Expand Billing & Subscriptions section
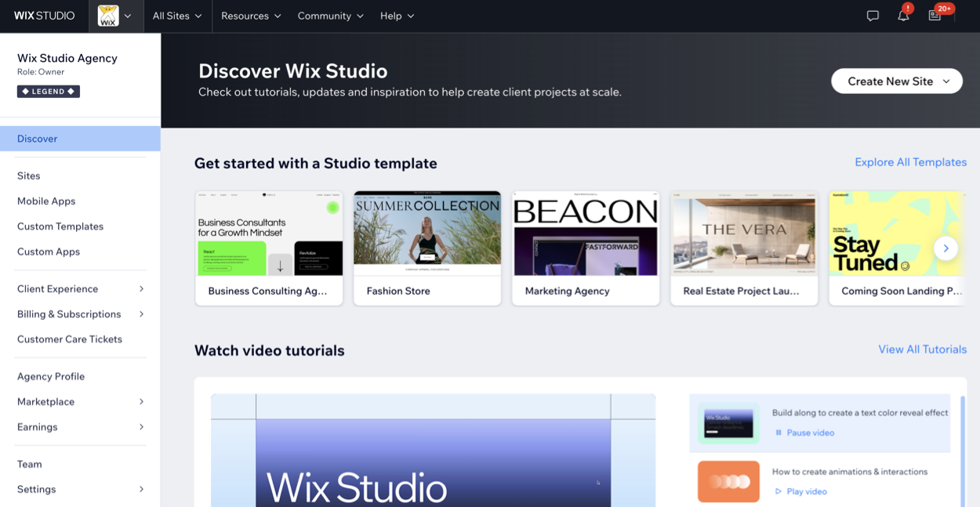Screen dimensions: 980x507 pyautogui.click(x=80, y=314)
